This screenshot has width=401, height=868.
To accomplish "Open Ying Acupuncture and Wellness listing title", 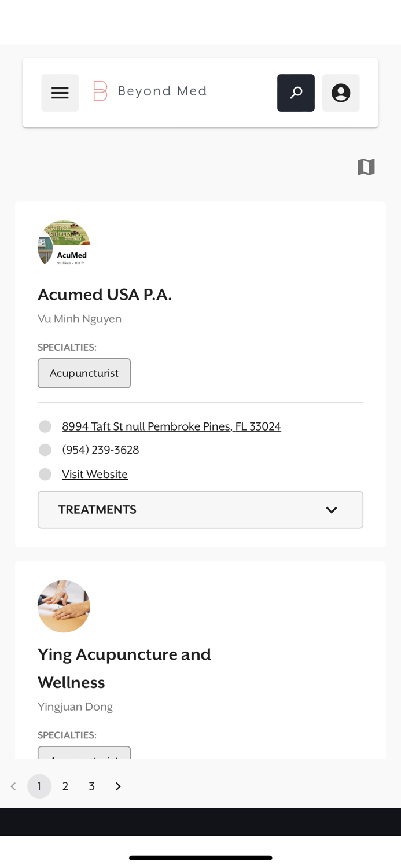I will tap(124, 668).
